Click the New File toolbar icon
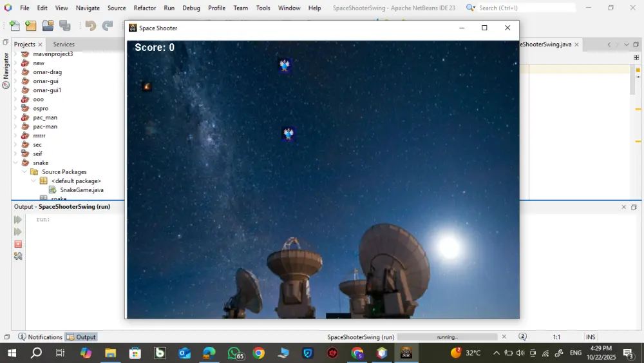 click(x=15, y=26)
